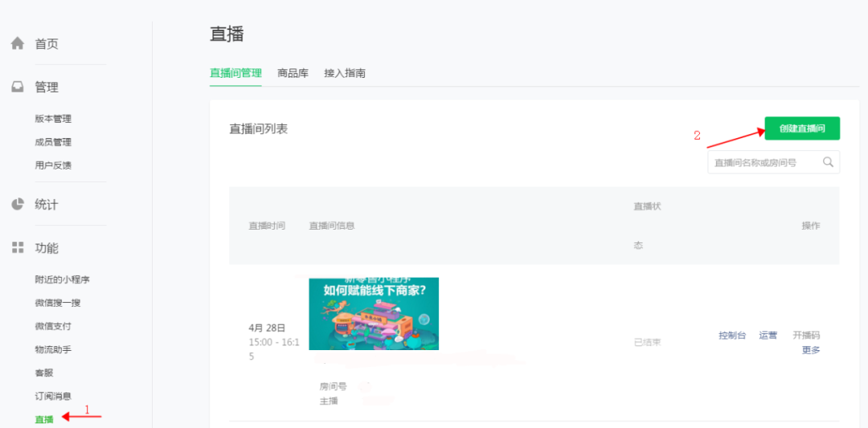Select 微信支付 in the sidebar
The image size is (868, 428).
pos(53,326)
